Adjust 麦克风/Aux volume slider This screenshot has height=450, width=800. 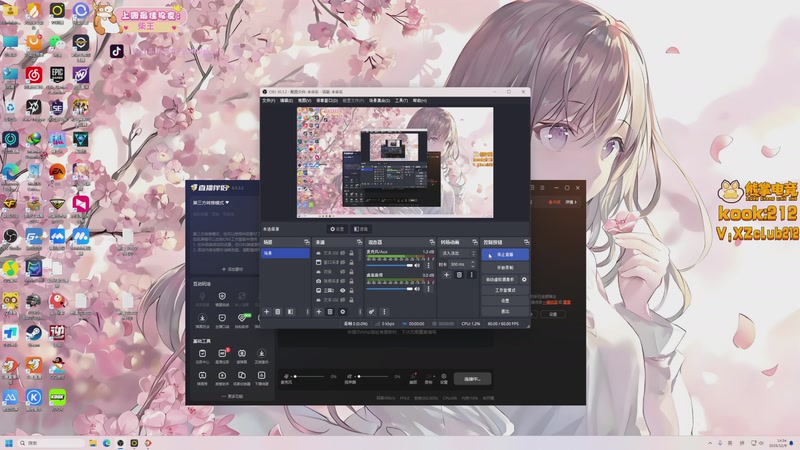[390, 265]
